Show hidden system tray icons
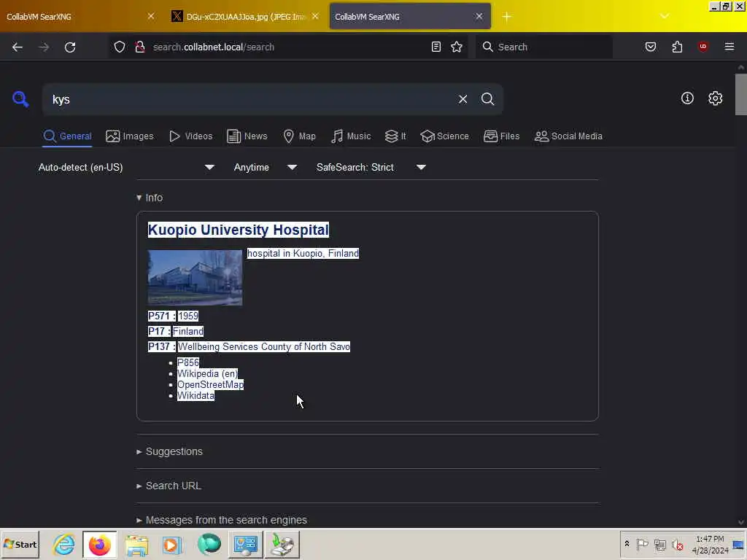 pos(627,544)
